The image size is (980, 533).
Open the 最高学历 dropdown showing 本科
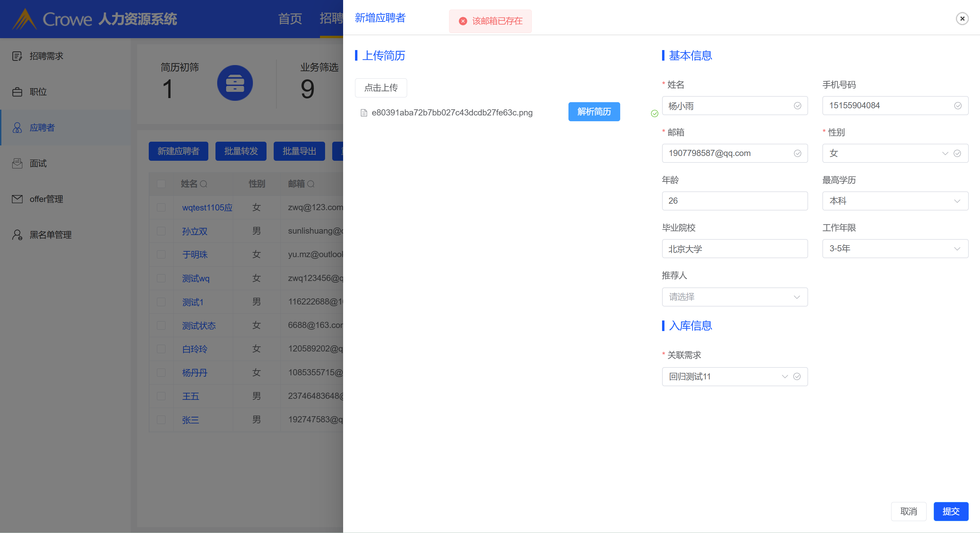click(x=895, y=201)
